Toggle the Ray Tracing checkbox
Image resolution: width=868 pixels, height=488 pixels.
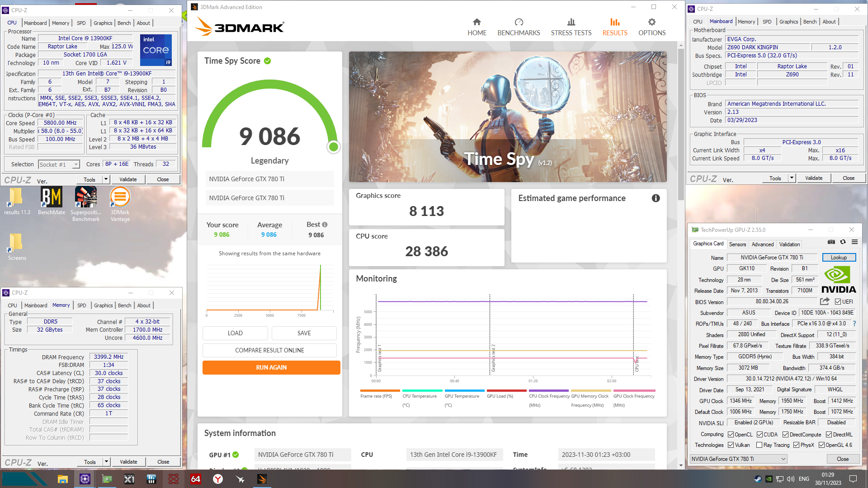point(759,445)
